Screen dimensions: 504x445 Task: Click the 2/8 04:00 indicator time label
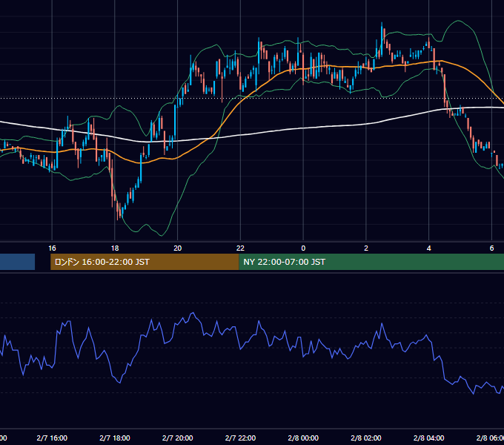429,438
